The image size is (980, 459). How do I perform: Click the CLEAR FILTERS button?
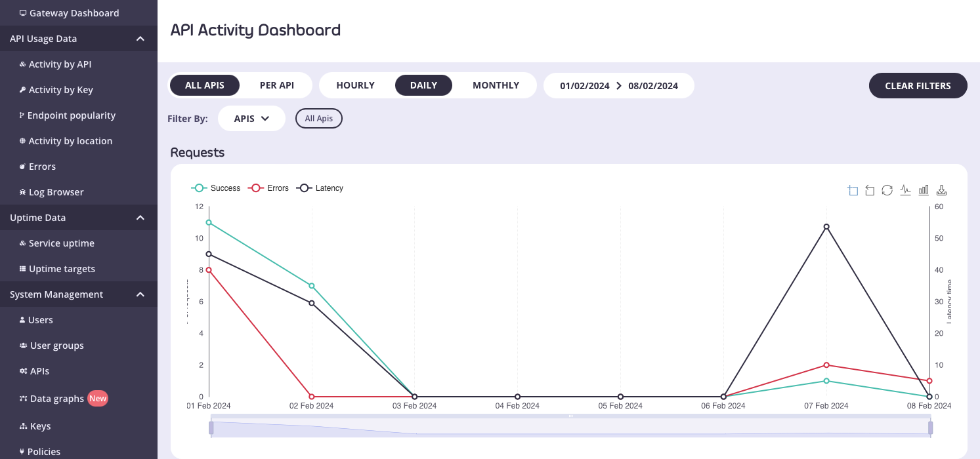[918, 85]
